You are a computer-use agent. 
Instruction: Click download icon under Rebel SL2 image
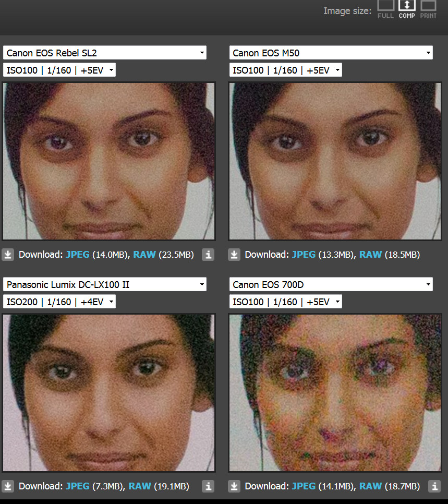tap(8, 255)
